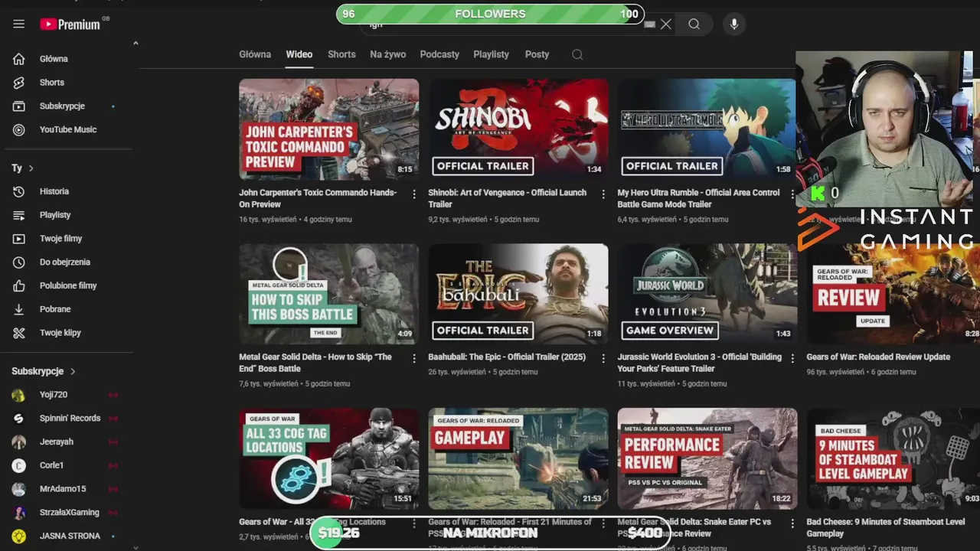Open options menu for My Hero Ultra Rumble
Image resolution: width=980 pixels, height=551 pixels.
point(792,194)
